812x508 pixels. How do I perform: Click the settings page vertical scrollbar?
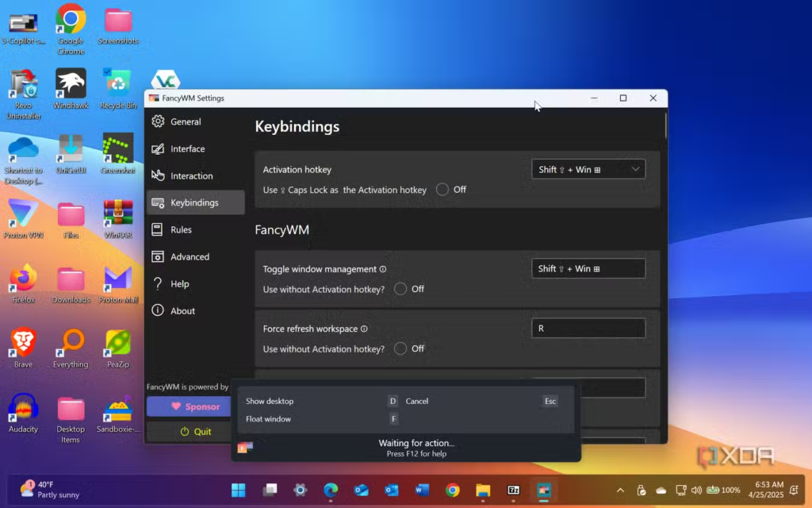[665, 126]
